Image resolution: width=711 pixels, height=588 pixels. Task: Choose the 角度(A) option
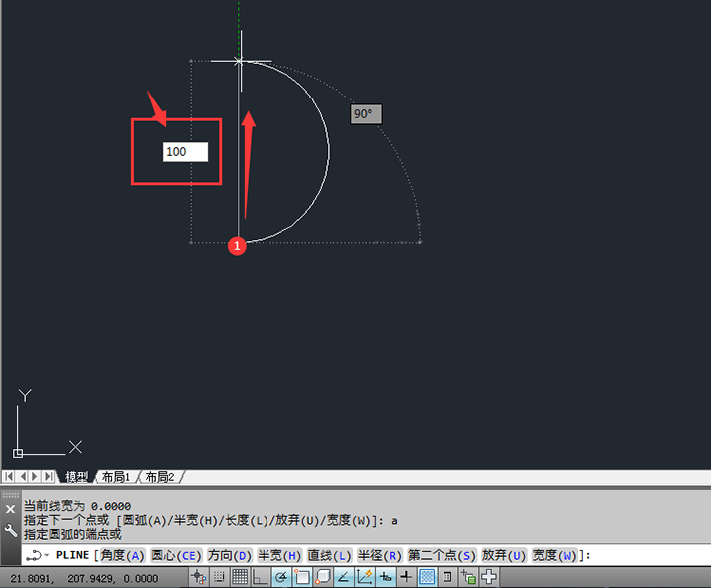click(122, 555)
